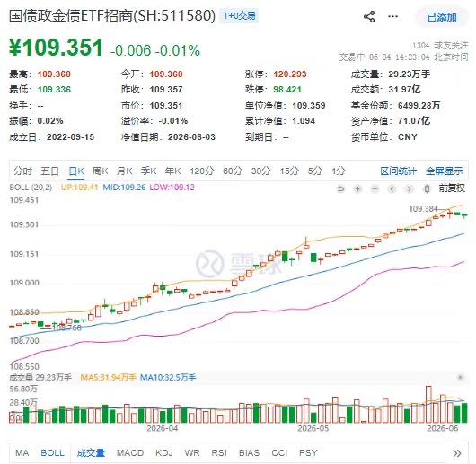476x464 pixels.
Task: Switch to the 120分 interval
Action: tap(202, 171)
